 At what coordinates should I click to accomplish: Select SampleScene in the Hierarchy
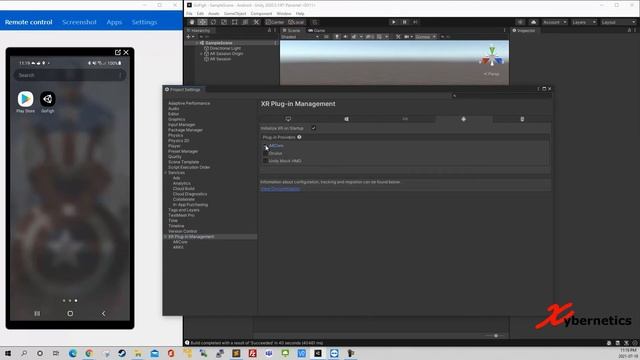click(x=219, y=43)
